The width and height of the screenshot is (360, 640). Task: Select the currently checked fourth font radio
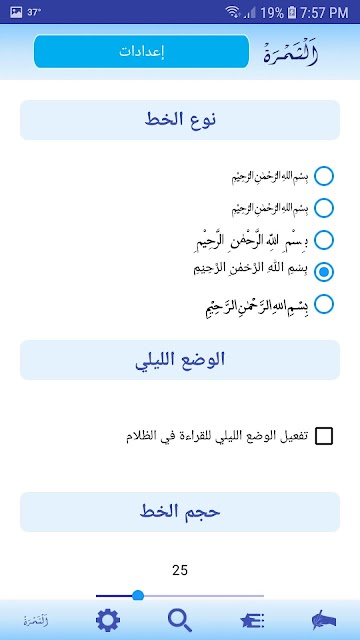(324, 271)
